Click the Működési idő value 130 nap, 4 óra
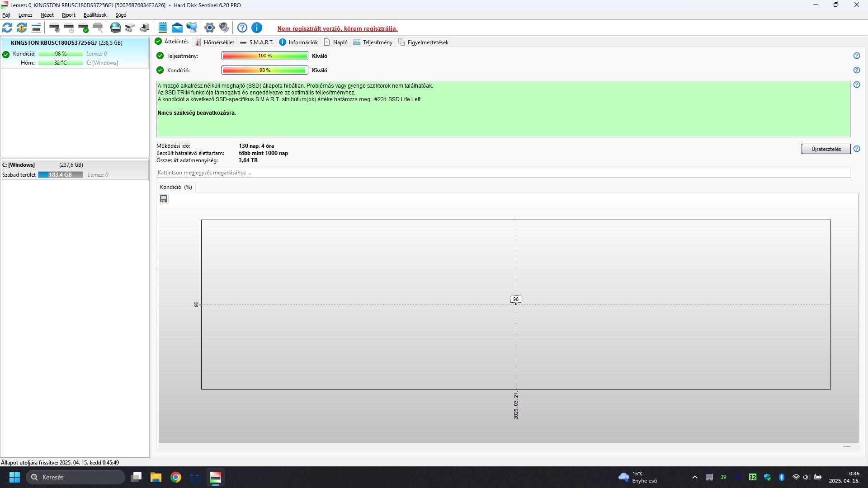 coord(256,146)
